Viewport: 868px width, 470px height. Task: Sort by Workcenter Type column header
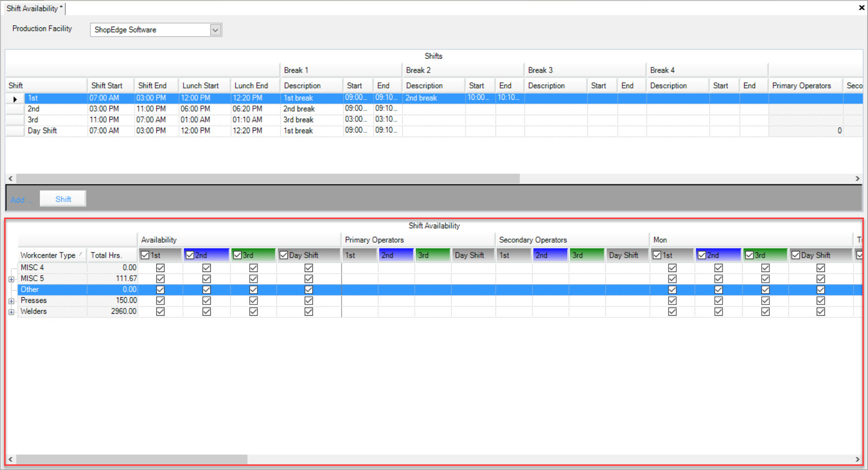[52, 255]
